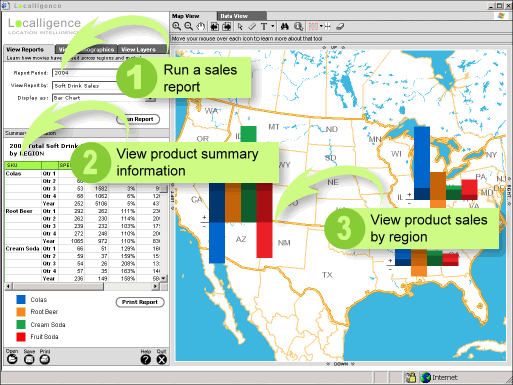Screen dimensions: 513x385
Task: Click the summary table horizontal scrollbar
Action: pos(82,286)
